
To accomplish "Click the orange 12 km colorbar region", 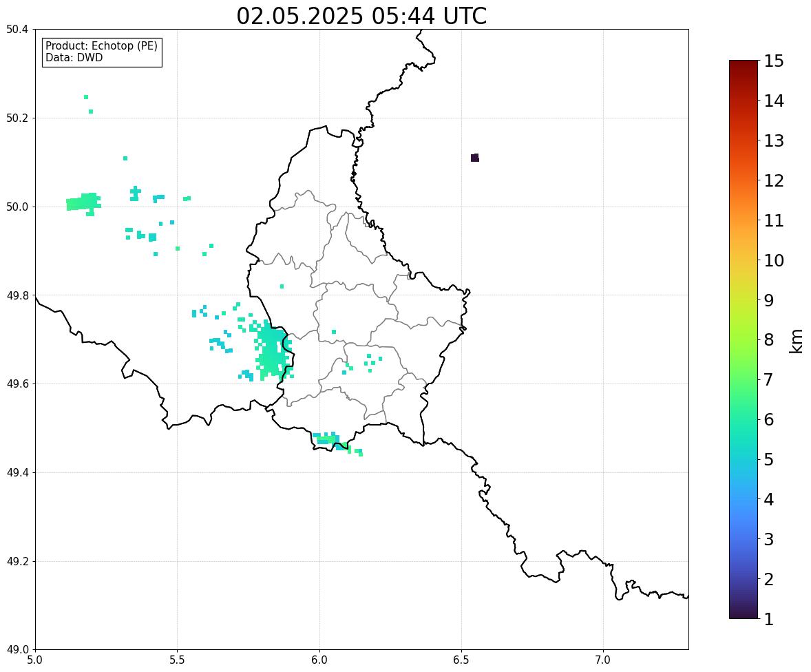I will point(744,180).
